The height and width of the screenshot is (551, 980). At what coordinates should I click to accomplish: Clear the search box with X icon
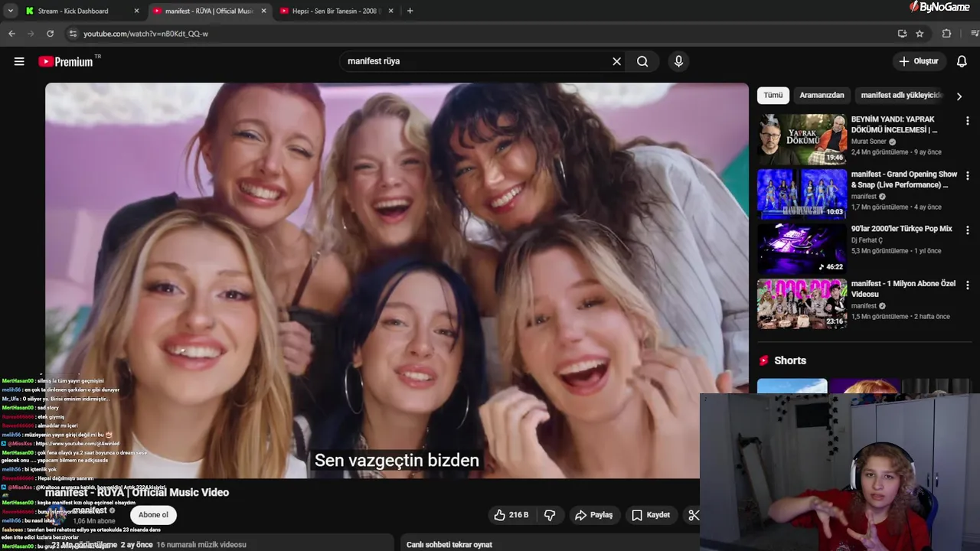coord(616,61)
